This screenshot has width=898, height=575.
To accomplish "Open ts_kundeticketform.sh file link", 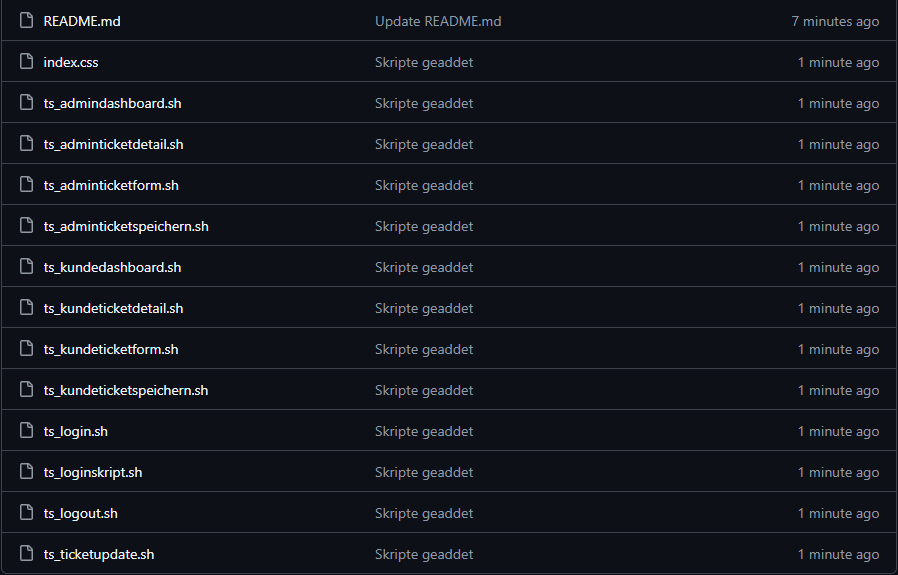I will point(111,349).
